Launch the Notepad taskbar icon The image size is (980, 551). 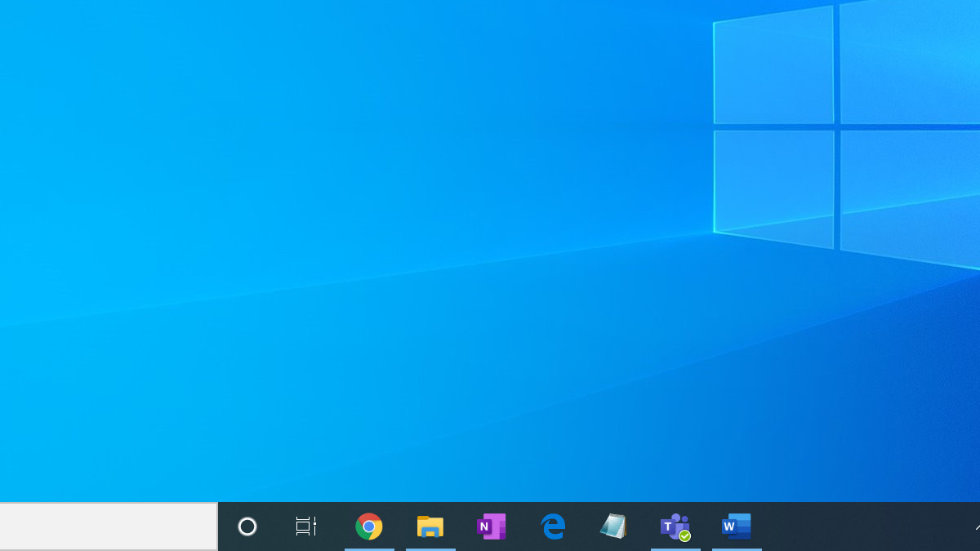pyautogui.click(x=614, y=527)
